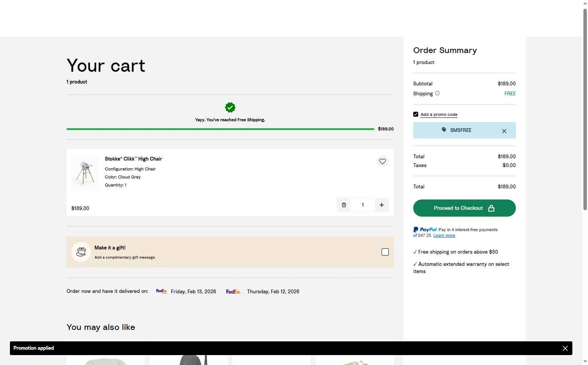
Task: Click the quantity field showing 1
Action: (x=362, y=205)
